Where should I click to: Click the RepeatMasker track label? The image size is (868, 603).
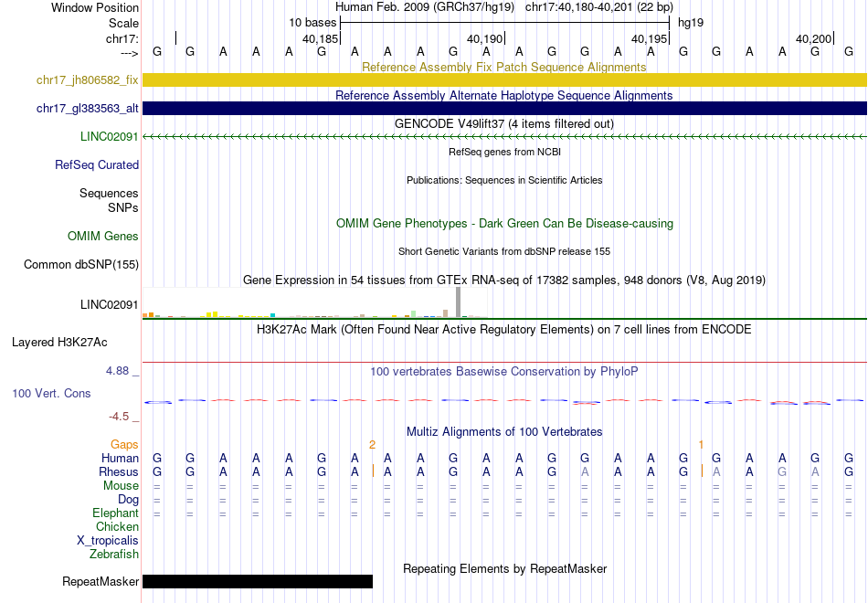coord(101,581)
